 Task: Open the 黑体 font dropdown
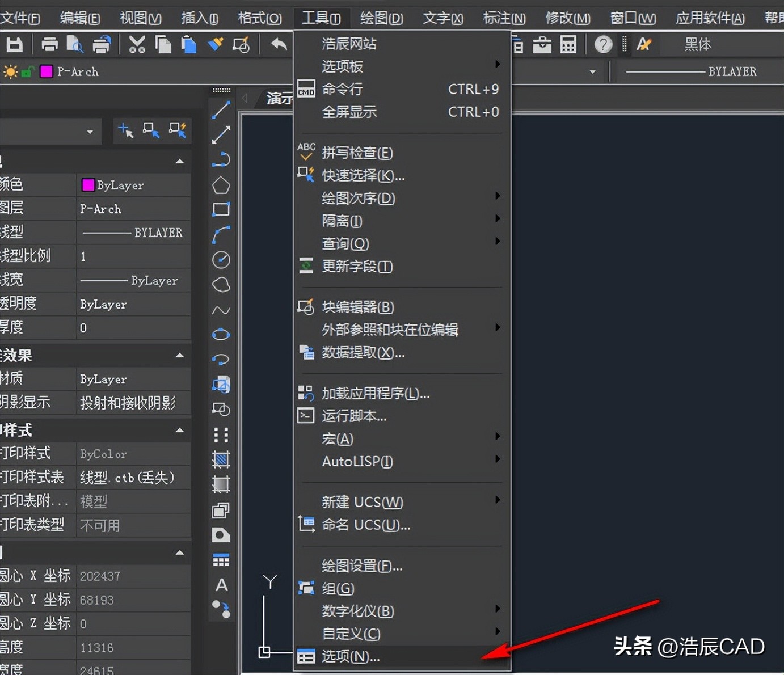[x=698, y=44]
